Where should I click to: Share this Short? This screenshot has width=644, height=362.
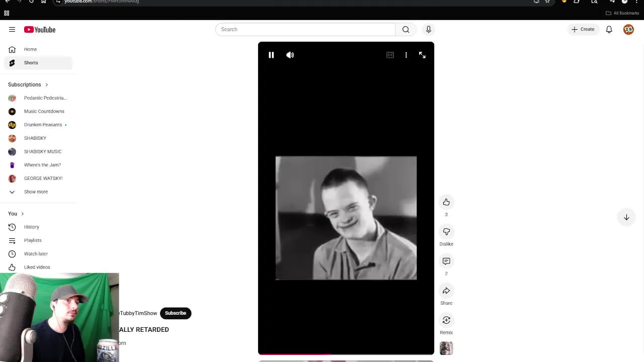pos(446,291)
